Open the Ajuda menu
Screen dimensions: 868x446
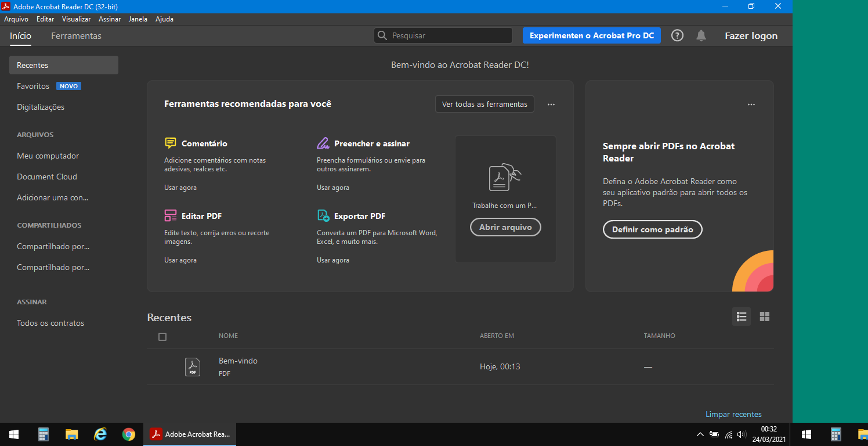[164, 19]
